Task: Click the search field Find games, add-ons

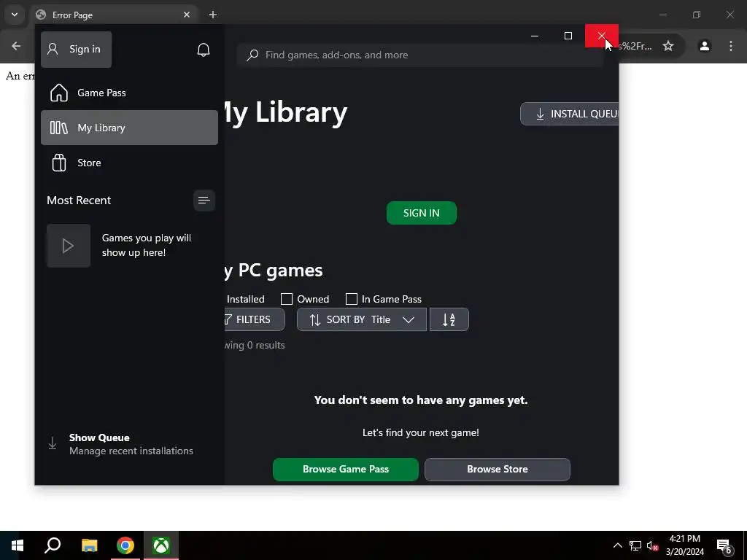Action: (421, 55)
